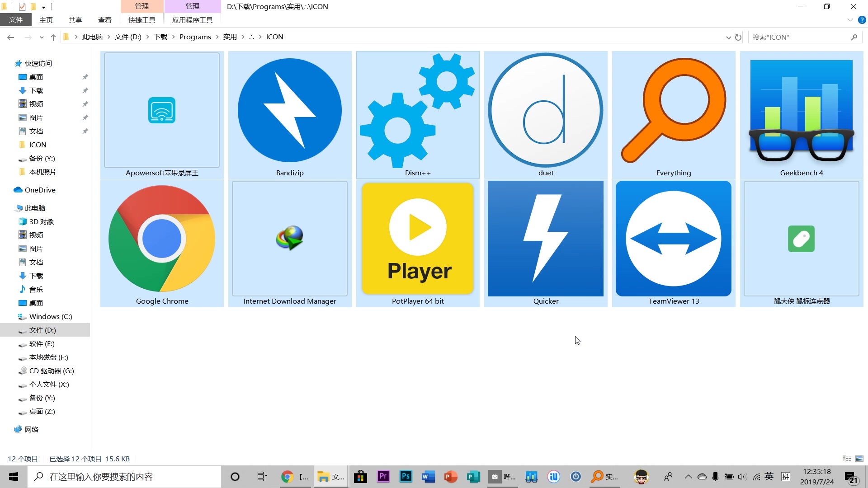
Task: Click the 搜索"ICON" search box
Action: coord(805,37)
